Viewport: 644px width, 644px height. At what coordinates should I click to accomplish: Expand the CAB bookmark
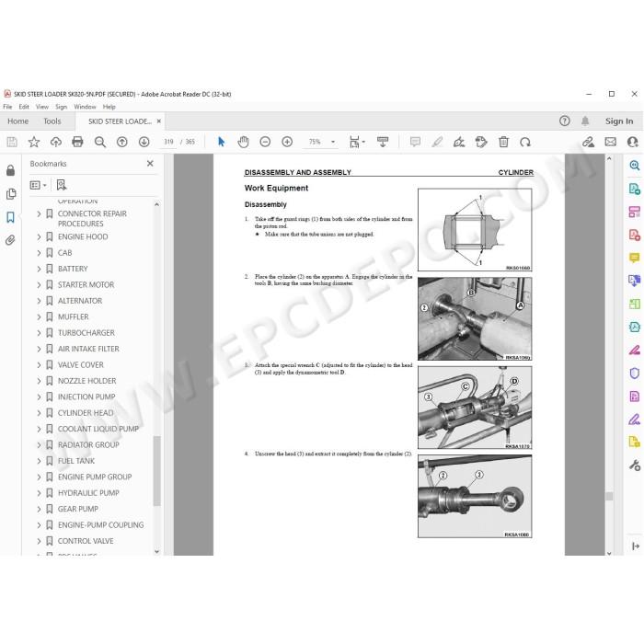pos(39,253)
